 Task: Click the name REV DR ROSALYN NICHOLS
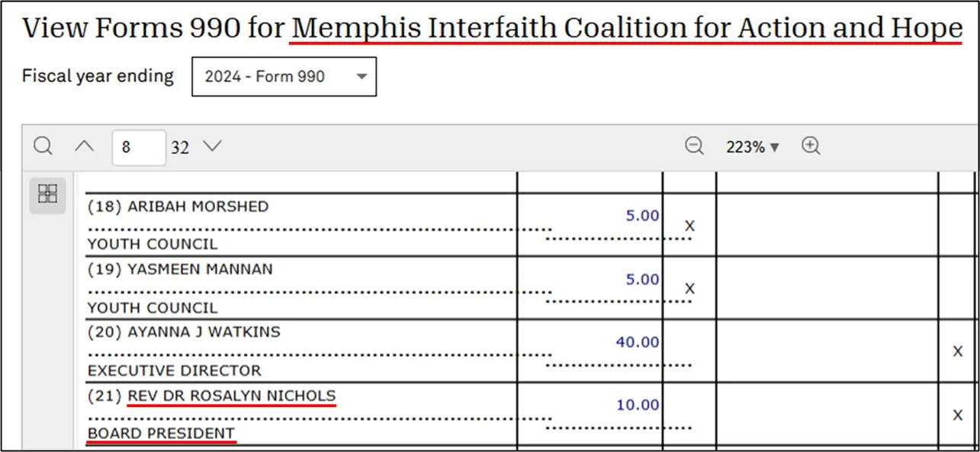click(231, 396)
